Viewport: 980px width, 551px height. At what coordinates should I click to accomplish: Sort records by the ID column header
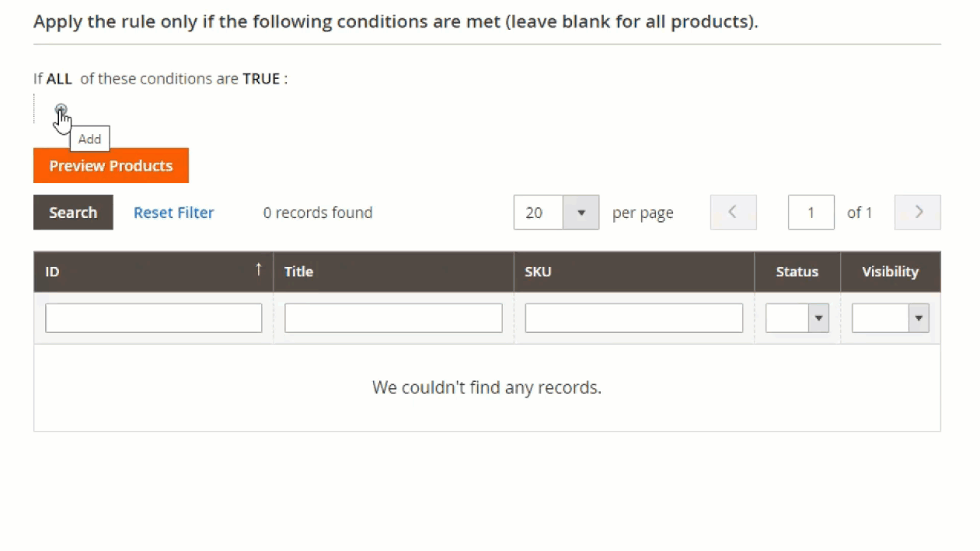pos(51,271)
